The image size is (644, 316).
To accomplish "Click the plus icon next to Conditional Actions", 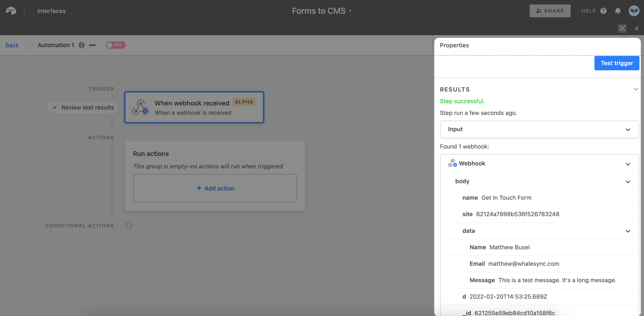I will (x=129, y=225).
